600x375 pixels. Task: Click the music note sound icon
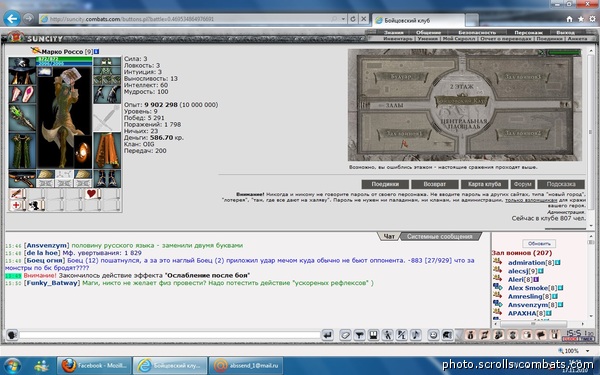(416, 335)
